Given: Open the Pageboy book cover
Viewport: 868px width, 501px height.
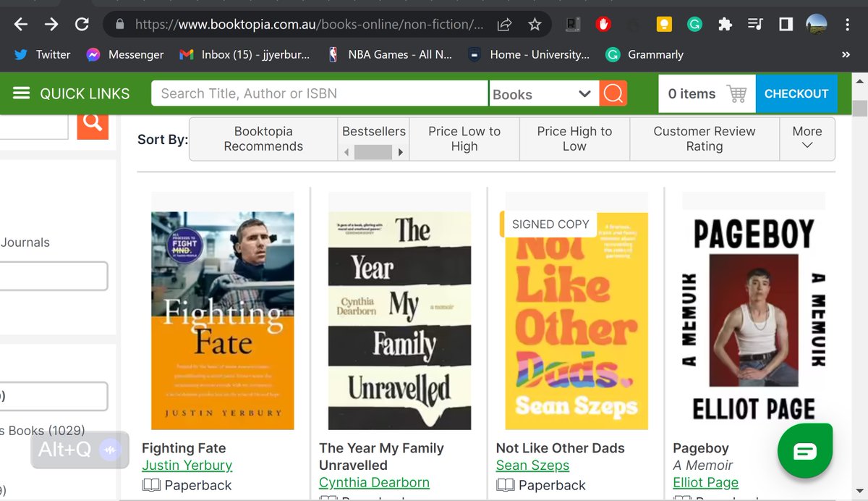Looking at the screenshot, I should coord(754,320).
